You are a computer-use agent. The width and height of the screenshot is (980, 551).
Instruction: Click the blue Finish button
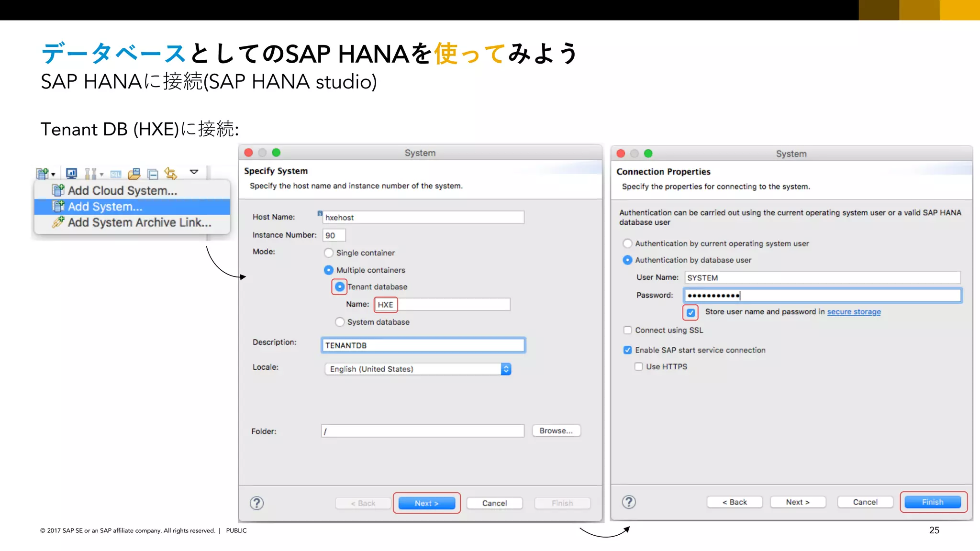tap(933, 502)
